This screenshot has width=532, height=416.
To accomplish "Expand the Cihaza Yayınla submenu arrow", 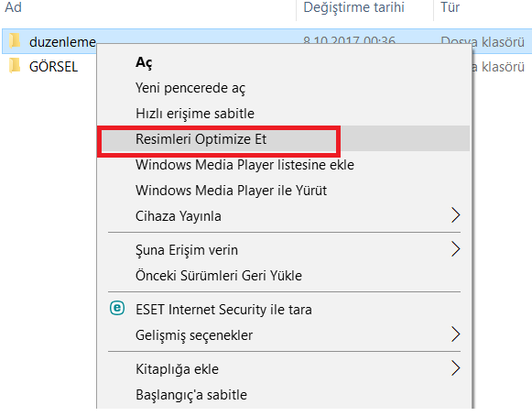I will click(x=456, y=215).
